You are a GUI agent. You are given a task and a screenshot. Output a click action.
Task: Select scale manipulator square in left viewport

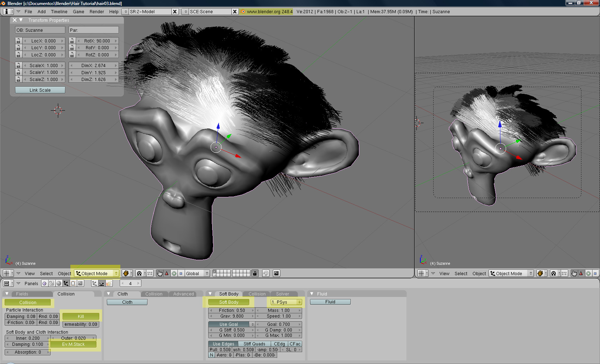point(181,273)
